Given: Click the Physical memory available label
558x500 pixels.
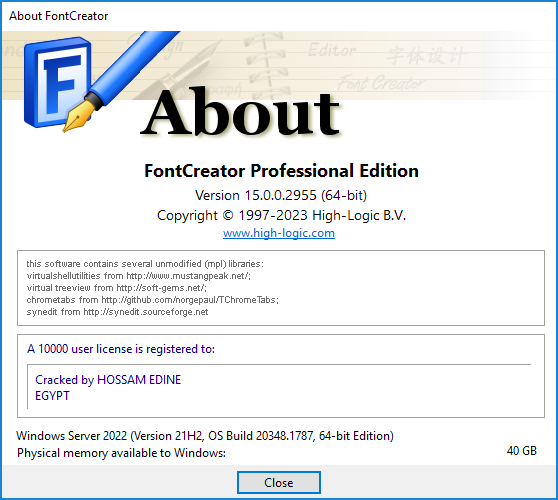Looking at the screenshot, I should (x=121, y=453).
